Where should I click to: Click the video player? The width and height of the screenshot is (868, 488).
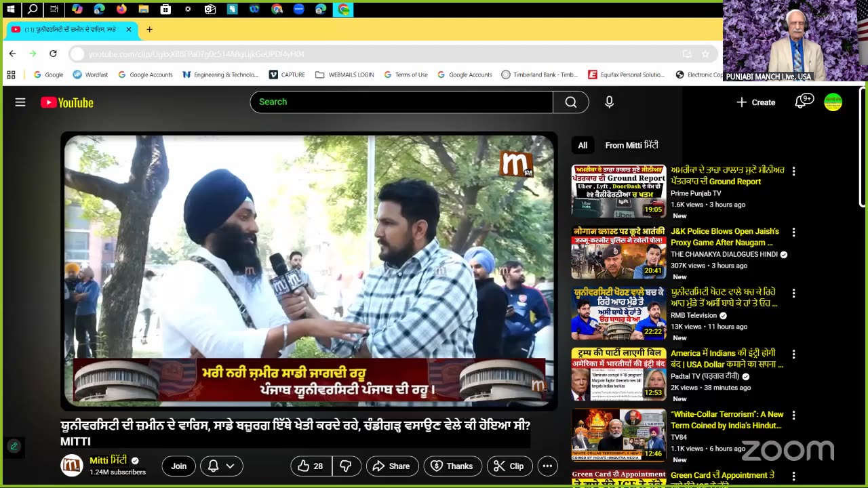(309, 271)
